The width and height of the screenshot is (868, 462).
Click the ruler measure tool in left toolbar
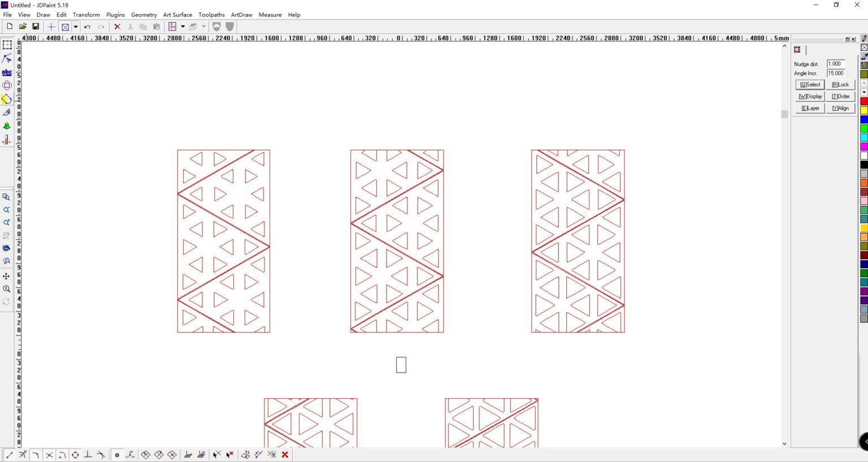pos(7,140)
